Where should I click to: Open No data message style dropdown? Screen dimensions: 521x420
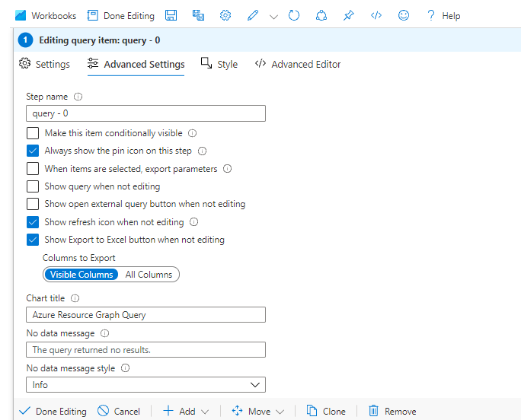(x=145, y=385)
